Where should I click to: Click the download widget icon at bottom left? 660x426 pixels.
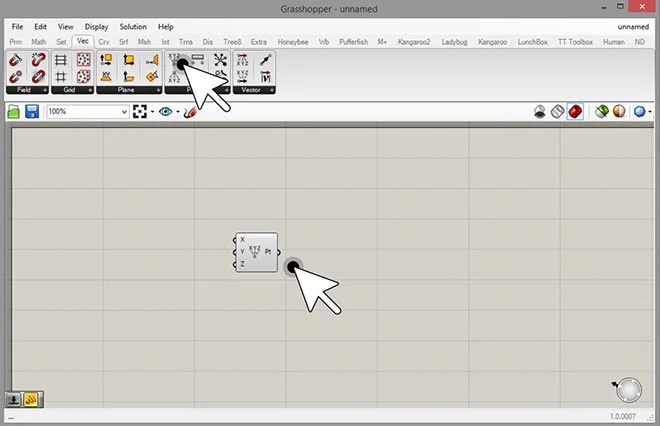pyautogui.click(x=14, y=399)
